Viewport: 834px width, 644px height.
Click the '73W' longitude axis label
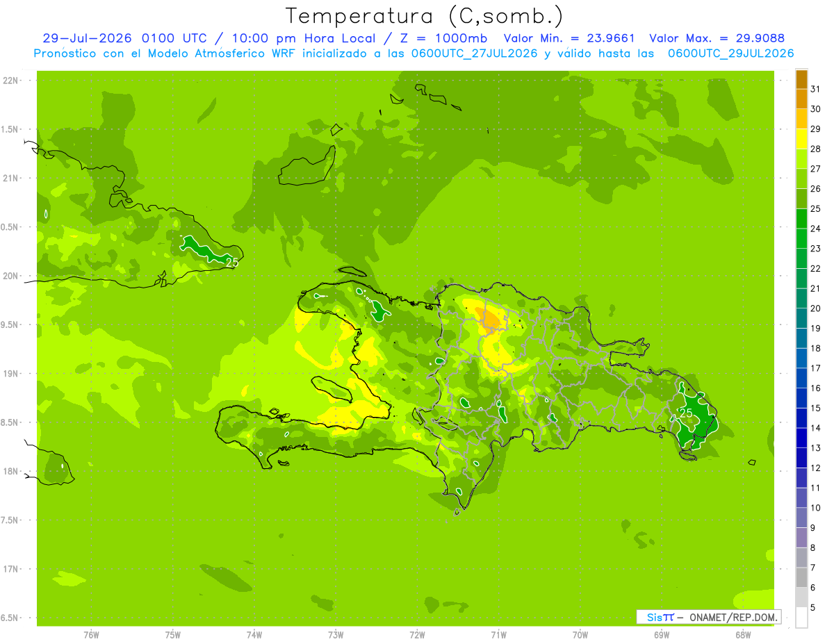click(x=336, y=635)
